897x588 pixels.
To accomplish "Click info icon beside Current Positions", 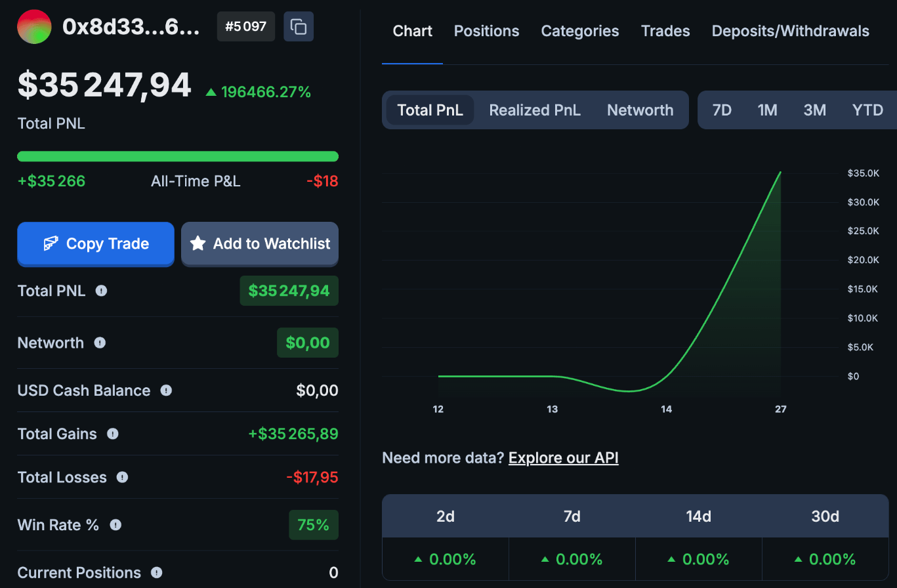I will pos(156,573).
